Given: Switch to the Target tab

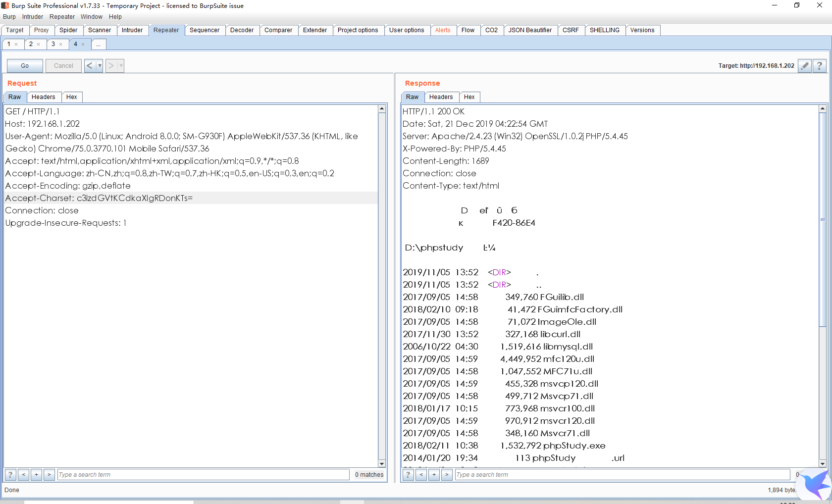Looking at the screenshot, I should (x=15, y=30).
